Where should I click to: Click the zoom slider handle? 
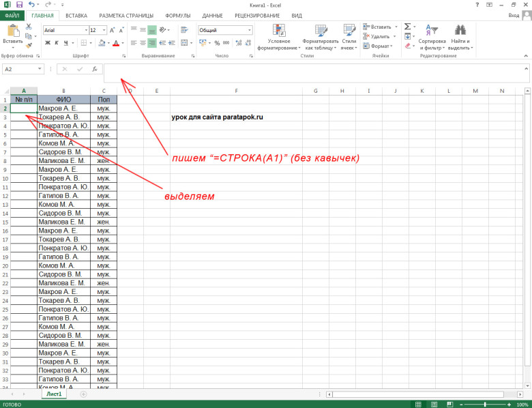pyautogui.click(x=485, y=405)
